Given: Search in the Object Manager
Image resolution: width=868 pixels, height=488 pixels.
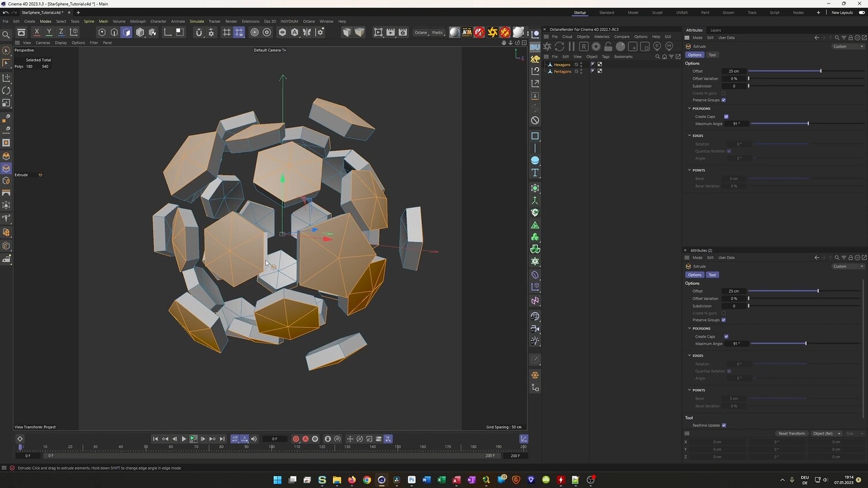Looking at the screenshot, I should pos(657,57).
